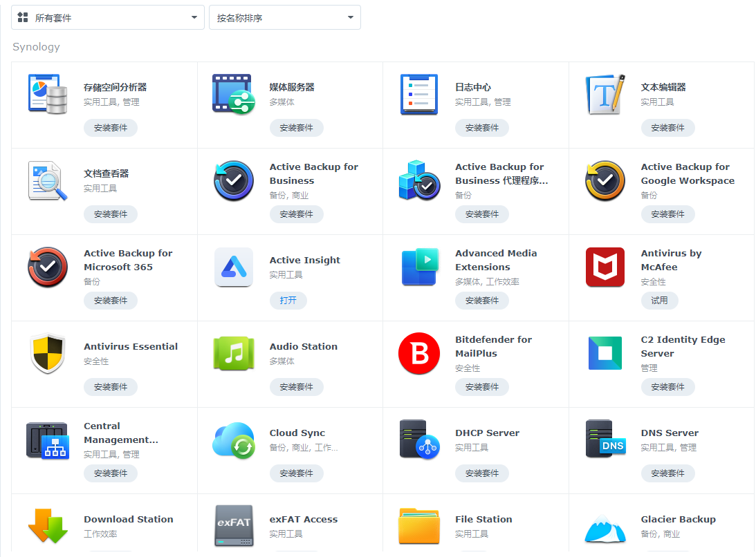756x557 pixels.
Task: Click the Central Management System icon
Action: click(47, 440)
